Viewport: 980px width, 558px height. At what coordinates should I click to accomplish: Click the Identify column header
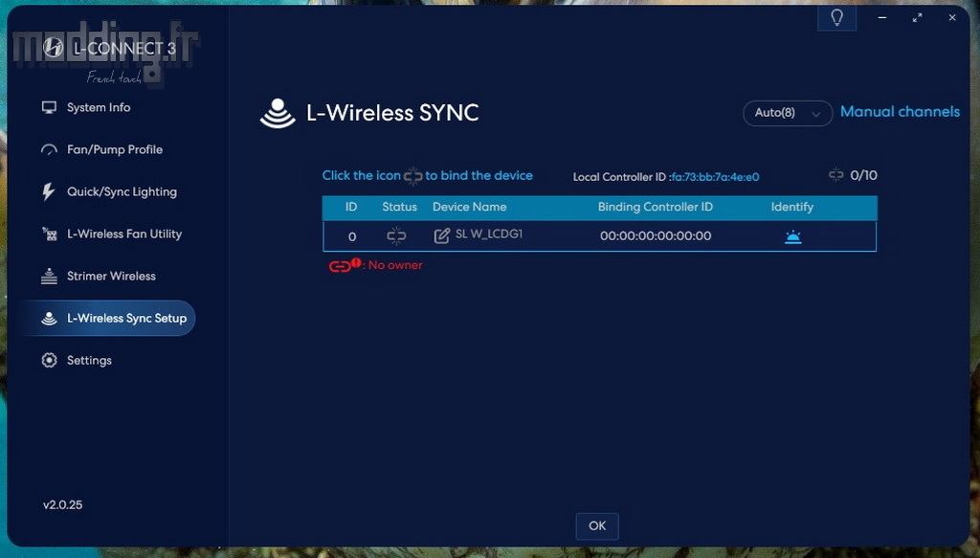click(791, 207)
